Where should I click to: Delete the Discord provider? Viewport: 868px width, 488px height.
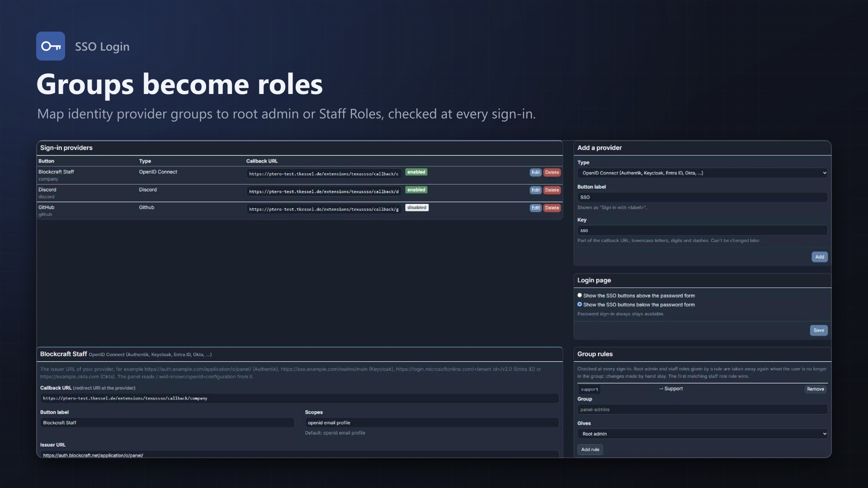pyautogui.click(x=552, y=190)
